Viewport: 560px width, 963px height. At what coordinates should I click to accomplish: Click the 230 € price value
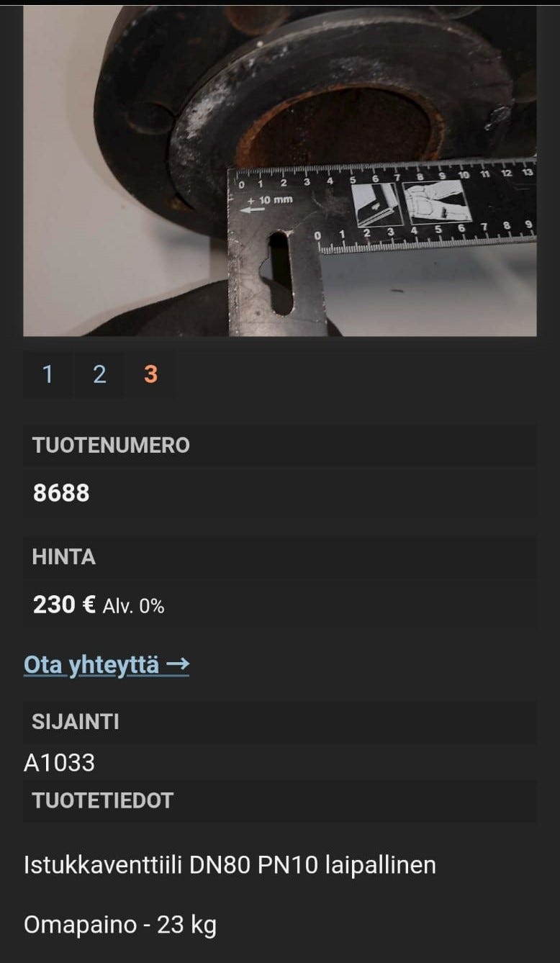tap(64, 605)
